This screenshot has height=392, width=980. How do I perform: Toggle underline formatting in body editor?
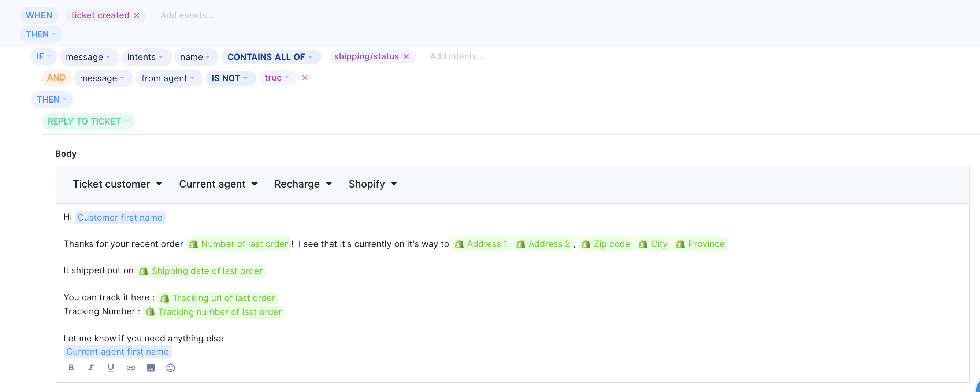tap(111, 367)
